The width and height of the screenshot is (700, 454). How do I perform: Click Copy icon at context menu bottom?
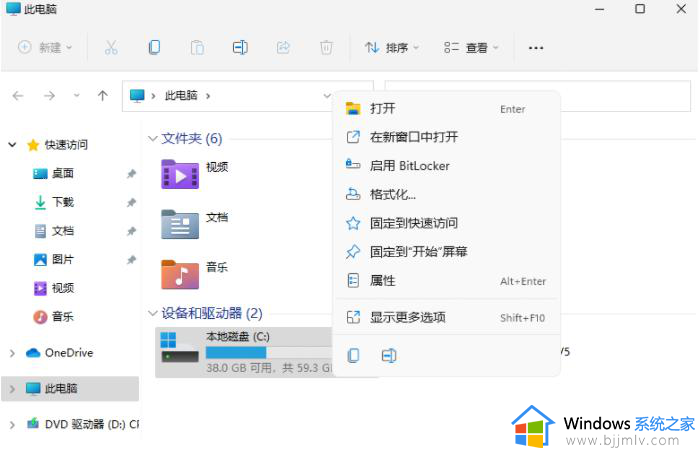click(353, 355)
